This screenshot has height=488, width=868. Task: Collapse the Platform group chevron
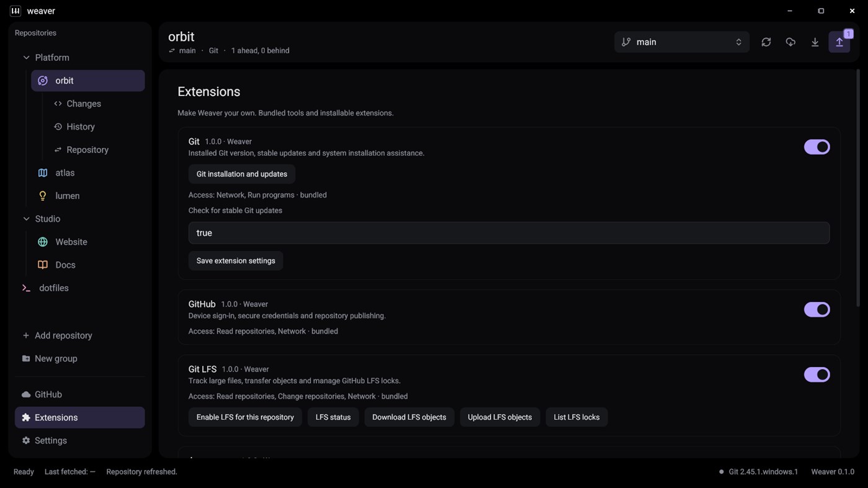click(26, 58)
